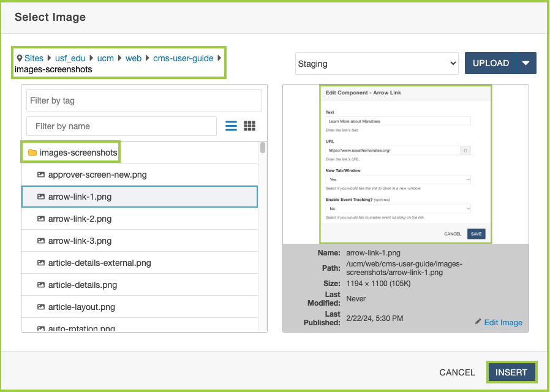The height and width of the screenshot is (392, 550).
Task: Select arrow-link-2.png file
Action: click(x=140, y=219)
